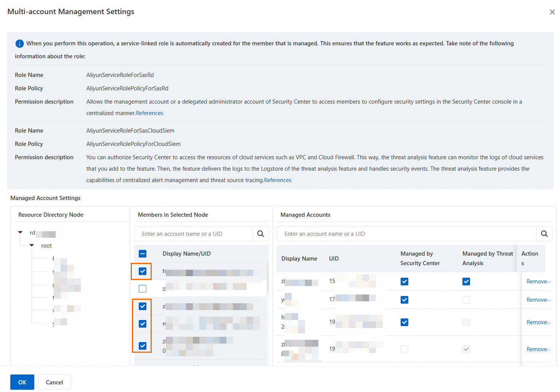Click the blue info icon in notice
Image resolution: width=560 pixels, height=392 pixels.
19,44
